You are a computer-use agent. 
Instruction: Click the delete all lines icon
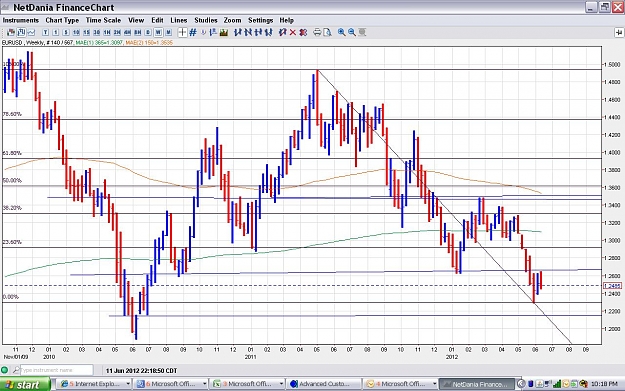(303, 32)
